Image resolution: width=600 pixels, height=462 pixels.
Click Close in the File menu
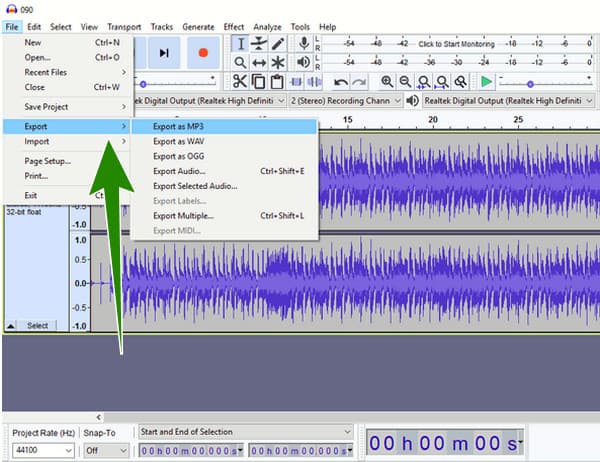point(67,87)
